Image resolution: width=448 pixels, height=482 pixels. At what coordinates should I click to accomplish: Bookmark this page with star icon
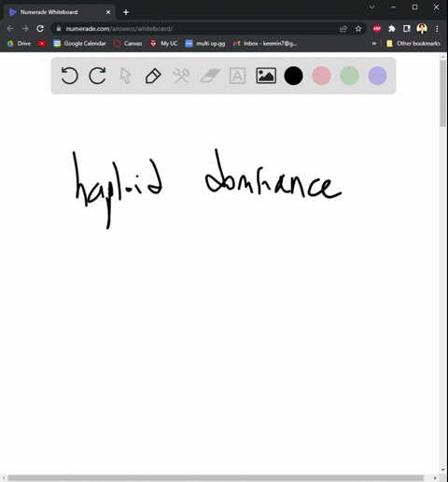pos(358,29)
